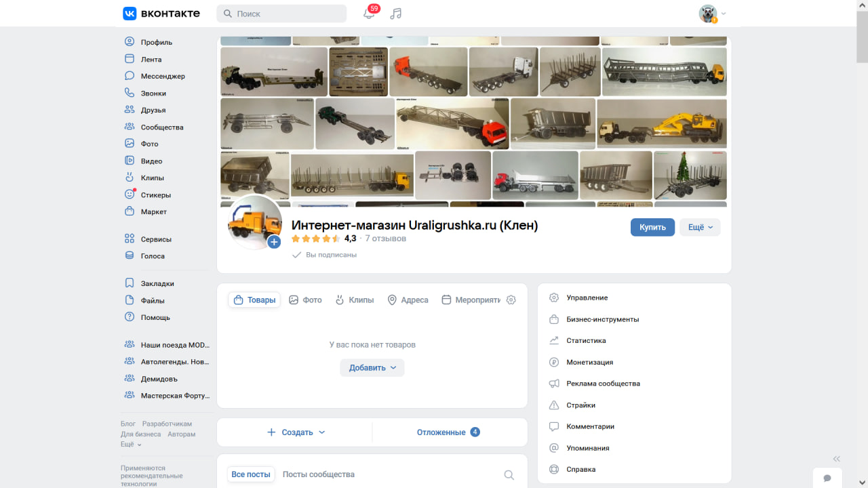
Task: Switch to the 'Фото' tab
Action: pyautogui.click(x=305, y=300)
